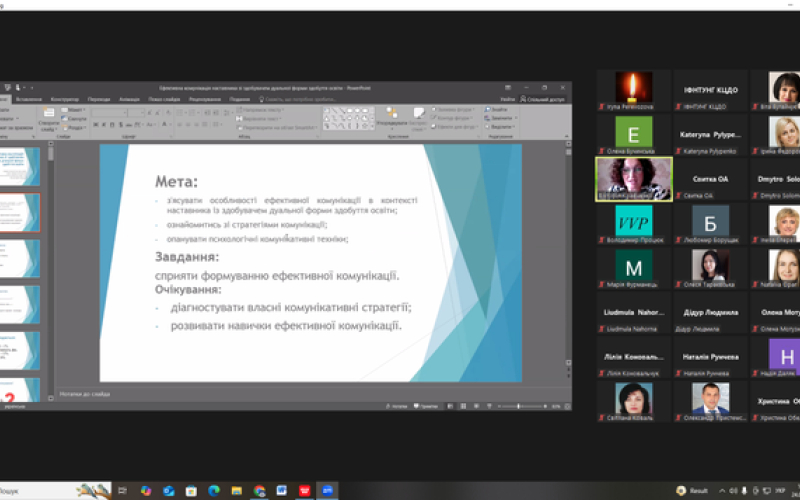Screen dimensions: 800x500
Task: Switch to the Подання ribbon tab
Action: (239, 99)
